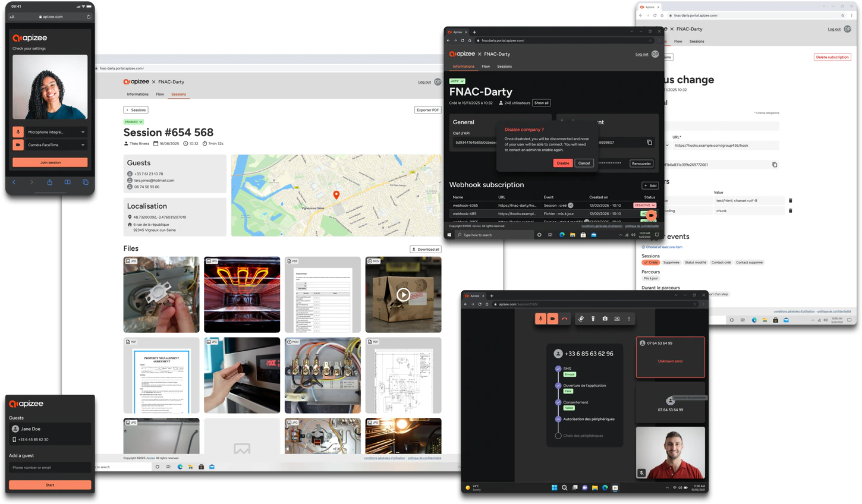Screen dimensions: 862x504
Task: Open Search in call window's Windows 11 taskbar
Action: tap(564, 488)
